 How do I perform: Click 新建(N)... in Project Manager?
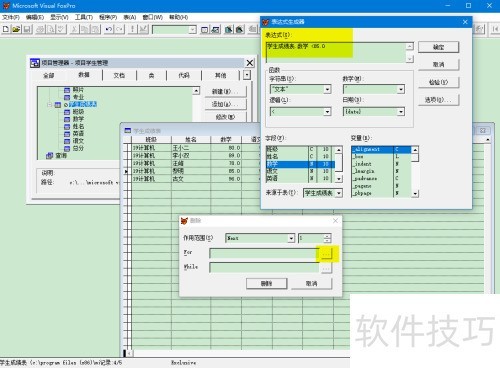coord(225,91)
